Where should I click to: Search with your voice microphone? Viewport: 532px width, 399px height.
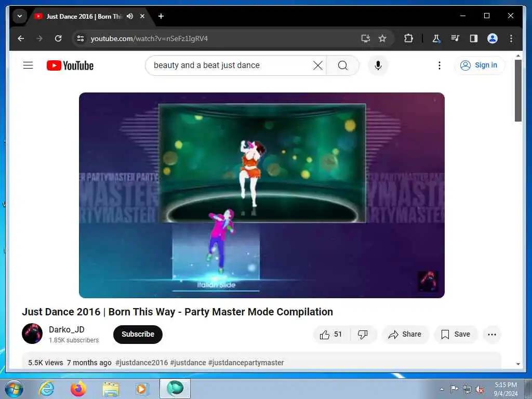point(378,65)
